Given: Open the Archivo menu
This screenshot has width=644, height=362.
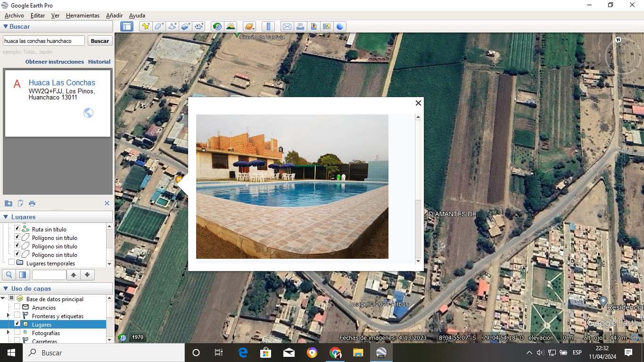Looking at the screenshot, I should point(14,16).
